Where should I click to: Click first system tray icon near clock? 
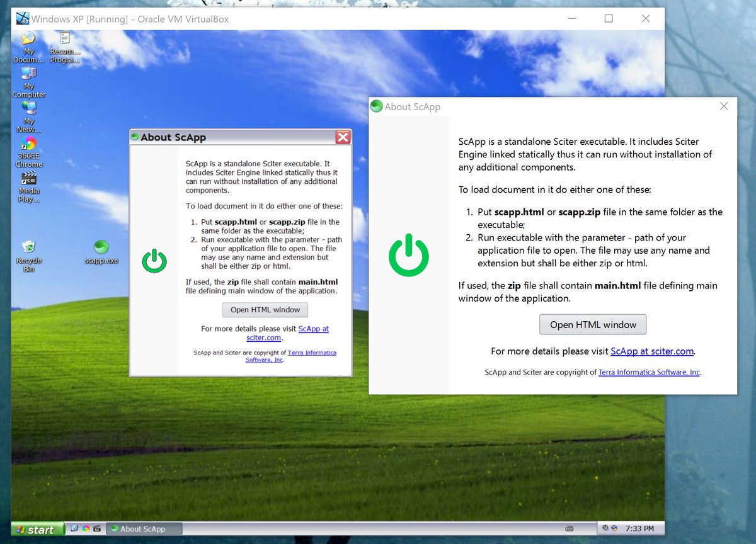605,528
